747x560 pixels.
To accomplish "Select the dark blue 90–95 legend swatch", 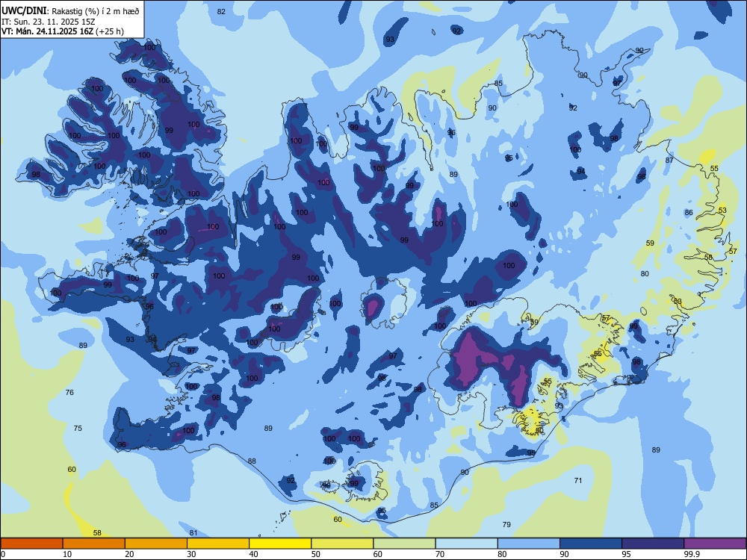I will point(591,544).
